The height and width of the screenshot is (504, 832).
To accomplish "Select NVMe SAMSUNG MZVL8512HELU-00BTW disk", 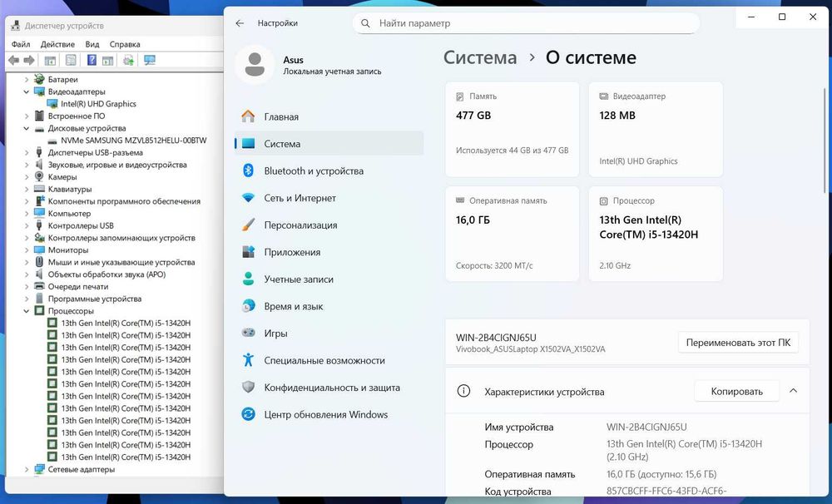I will pos(134,141).
